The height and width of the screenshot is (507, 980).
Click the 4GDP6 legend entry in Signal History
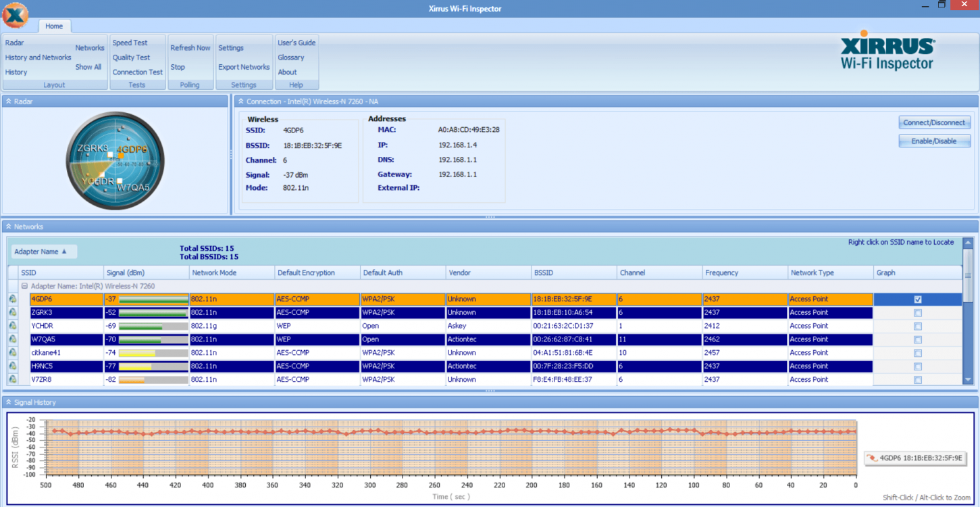point(915,458)
